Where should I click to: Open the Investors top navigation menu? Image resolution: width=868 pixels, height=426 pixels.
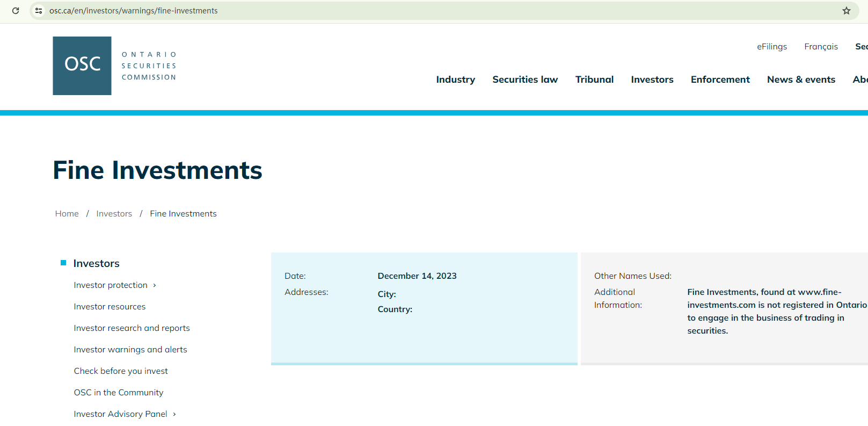pyautogui.click(x=652, y=80)
